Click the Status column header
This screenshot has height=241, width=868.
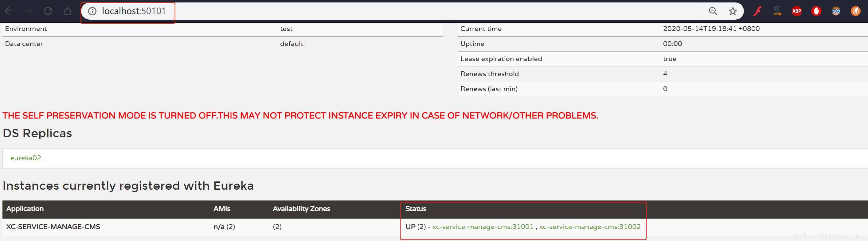click(x=416, y=209)
